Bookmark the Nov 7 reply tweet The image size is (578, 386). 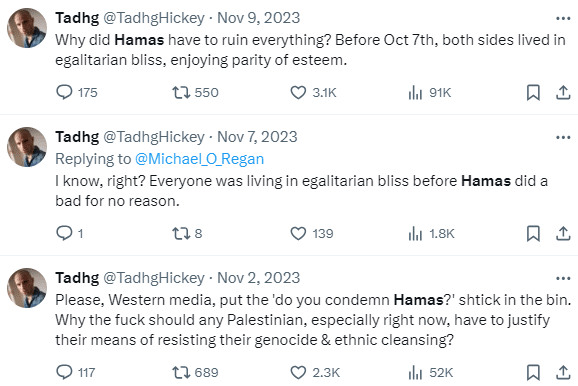(x=533, y=233)
